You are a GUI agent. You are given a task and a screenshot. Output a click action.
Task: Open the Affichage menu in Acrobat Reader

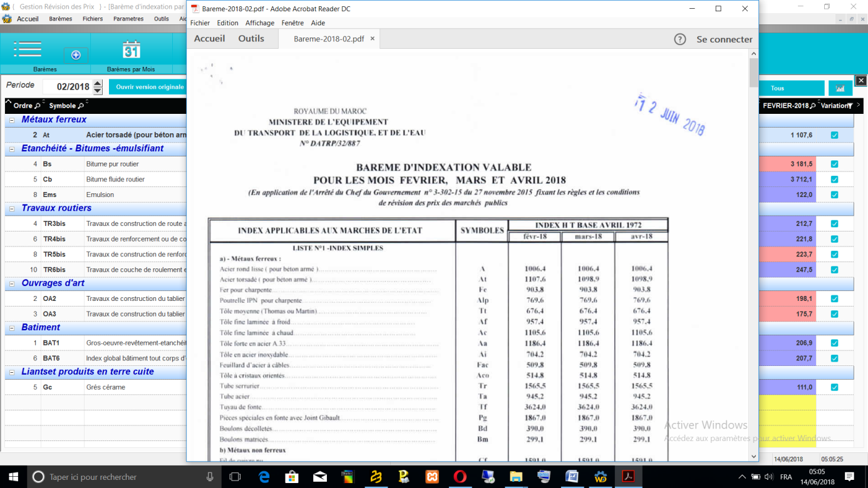[259, 23]
